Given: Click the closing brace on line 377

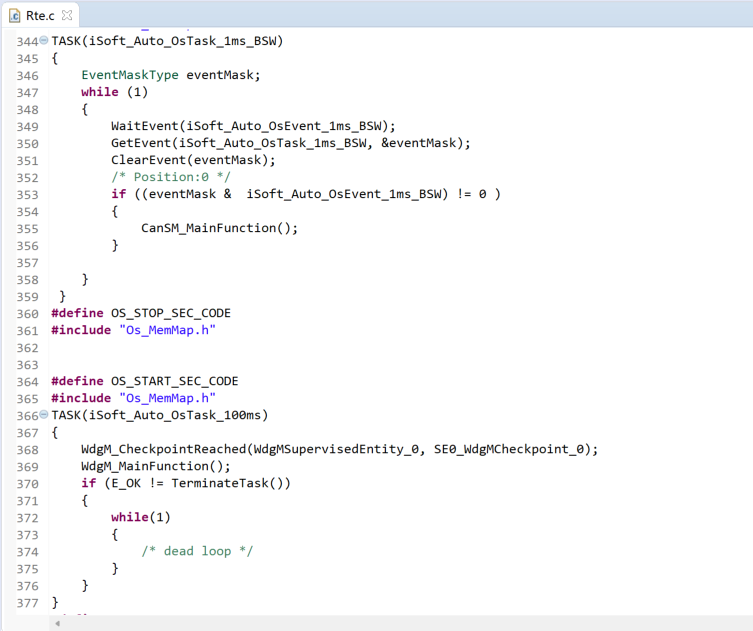Looking at the screenshot, I should 55,602.
